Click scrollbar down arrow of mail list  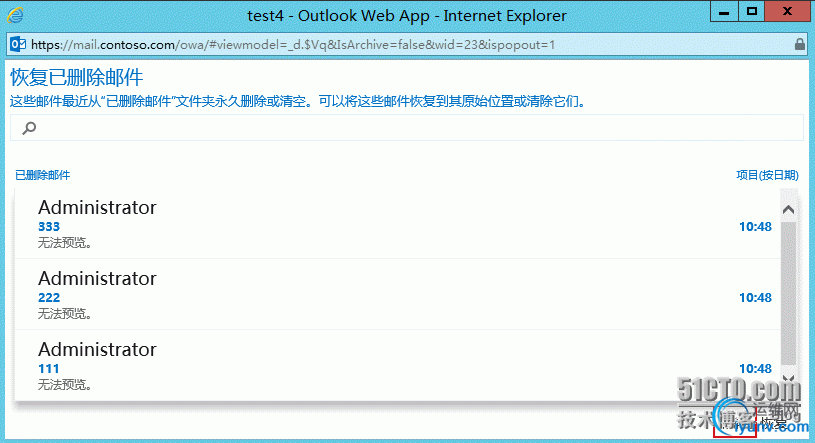point(788,378)
